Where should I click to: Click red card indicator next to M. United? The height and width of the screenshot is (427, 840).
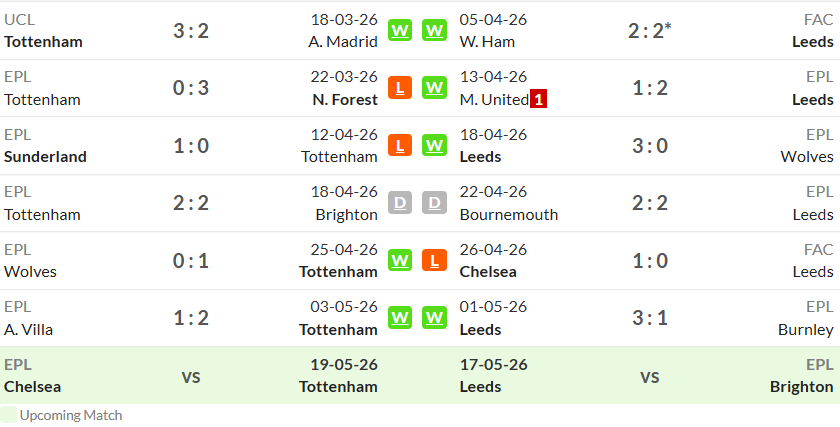click(x=538, y=100)
